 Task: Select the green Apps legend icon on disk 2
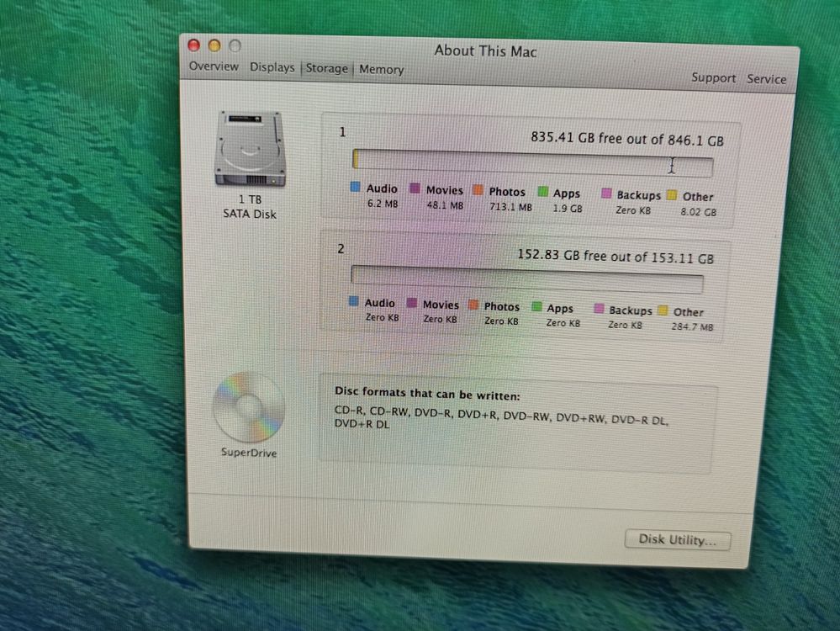pyautogui.click(x=538, y=305)
